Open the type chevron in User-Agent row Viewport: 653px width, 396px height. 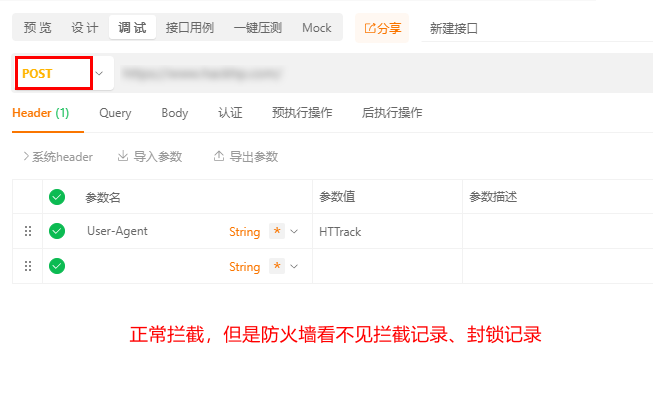click(294, 232)
